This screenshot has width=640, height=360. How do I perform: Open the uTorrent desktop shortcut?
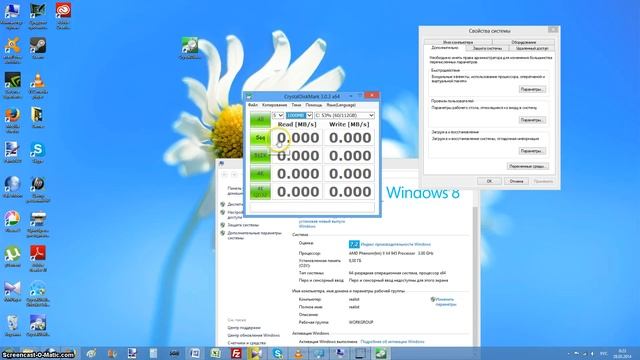pyautogui.click(x=12, y=256)
